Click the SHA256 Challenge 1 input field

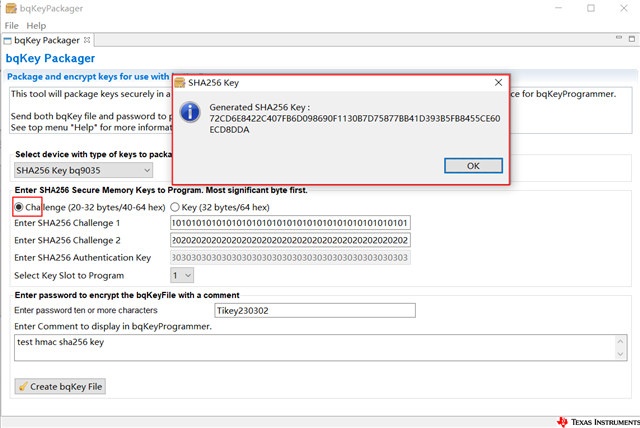click(290, 223)
